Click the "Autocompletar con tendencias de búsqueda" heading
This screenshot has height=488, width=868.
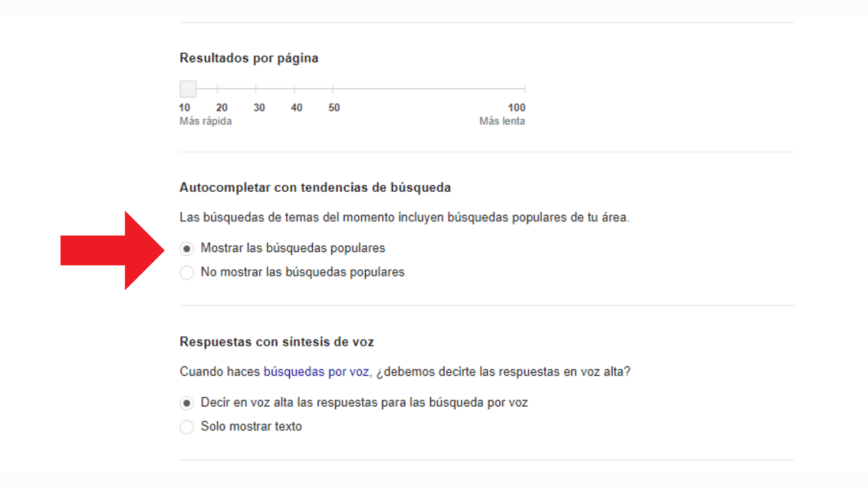coord(315,188)
